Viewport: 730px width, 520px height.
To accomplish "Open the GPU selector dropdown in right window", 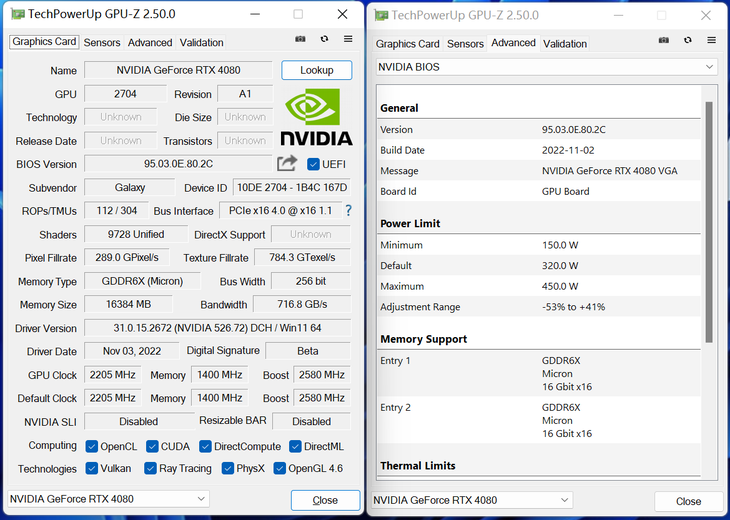I will click(x=472, y=500).
